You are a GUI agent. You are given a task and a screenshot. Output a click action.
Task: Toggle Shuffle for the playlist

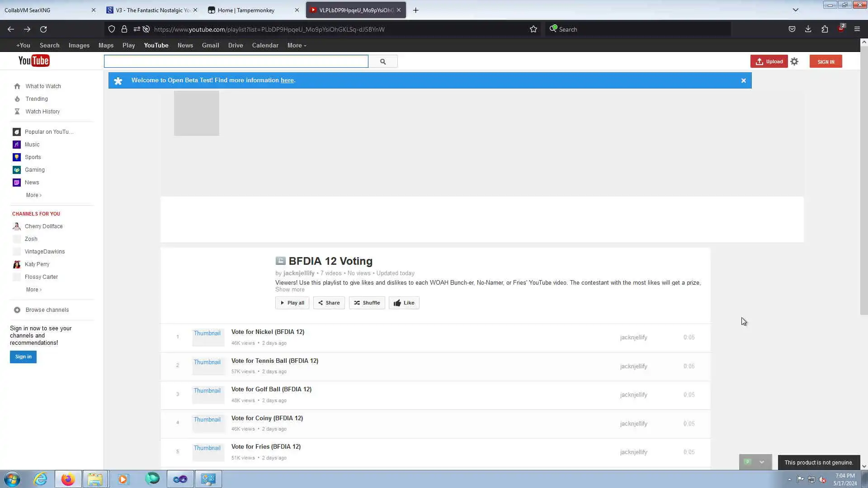(x=367, y=303)
